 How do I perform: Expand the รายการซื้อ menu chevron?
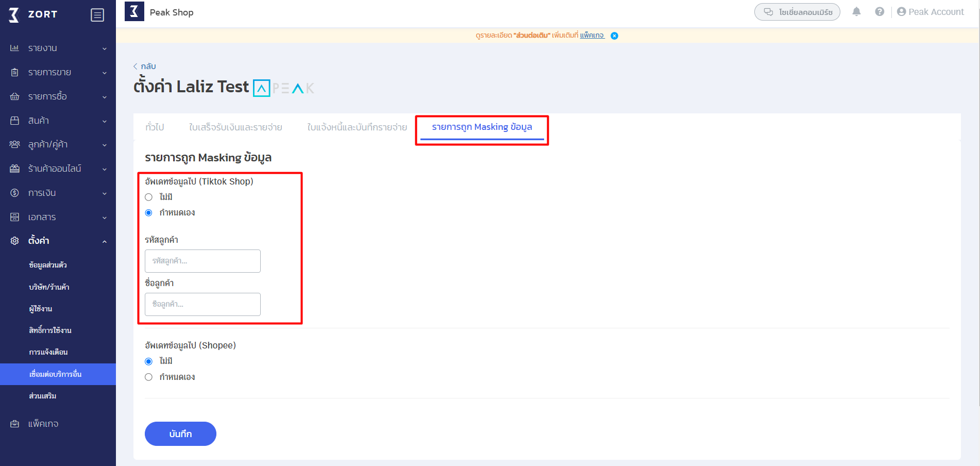(105, 97)
